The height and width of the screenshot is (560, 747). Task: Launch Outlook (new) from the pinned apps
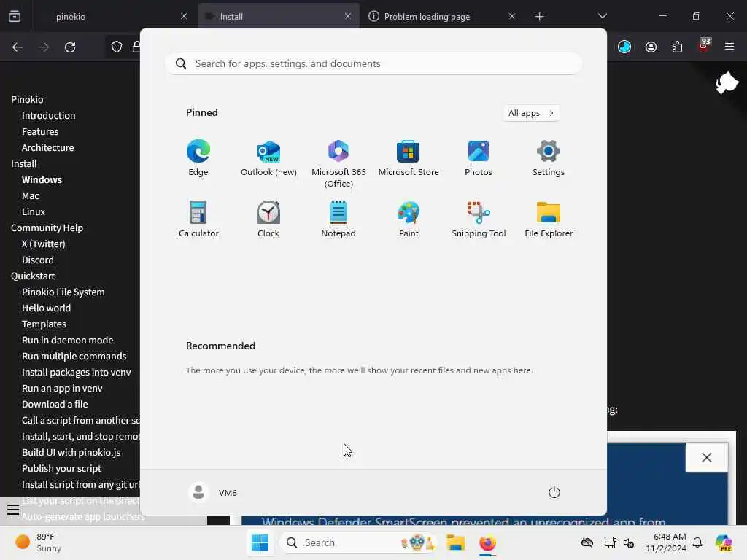pyautogui.click(x=268, y=158)
